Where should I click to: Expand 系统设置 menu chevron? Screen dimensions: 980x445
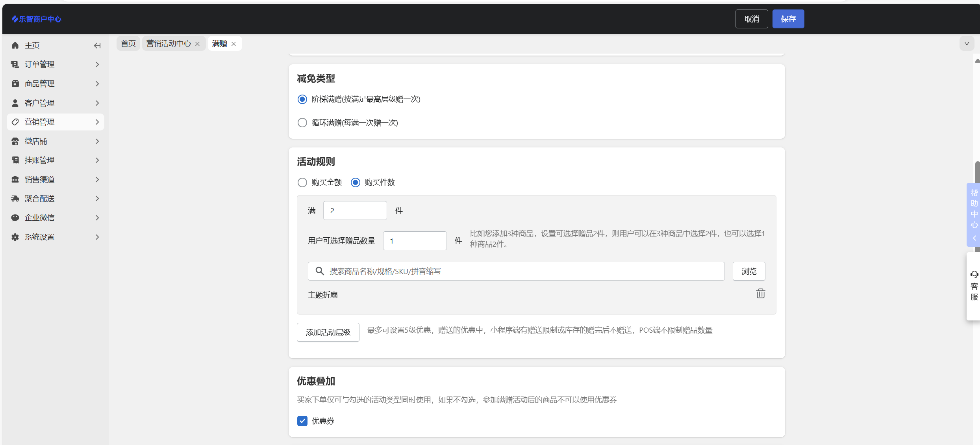[97, 237]
